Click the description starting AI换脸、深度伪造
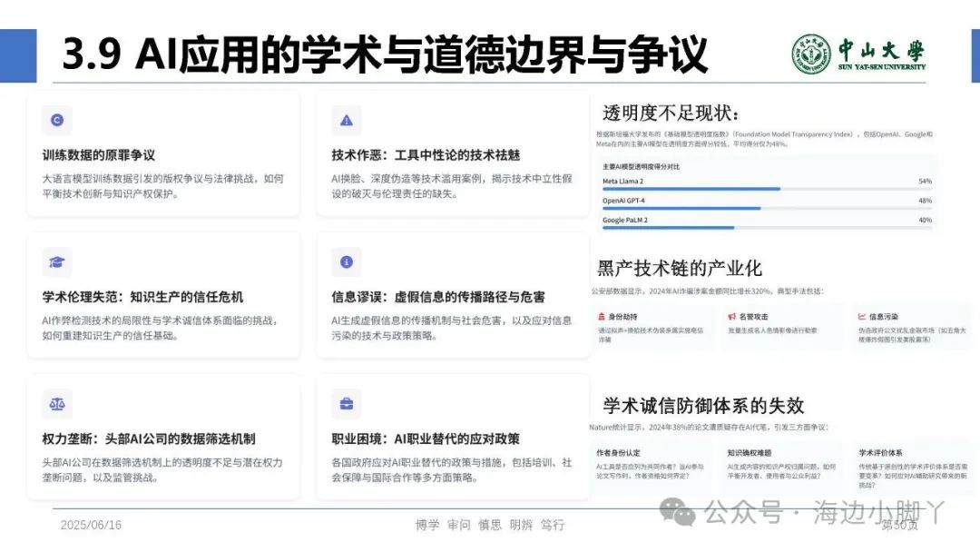This screenshot has width=980, height=552. 451,186
